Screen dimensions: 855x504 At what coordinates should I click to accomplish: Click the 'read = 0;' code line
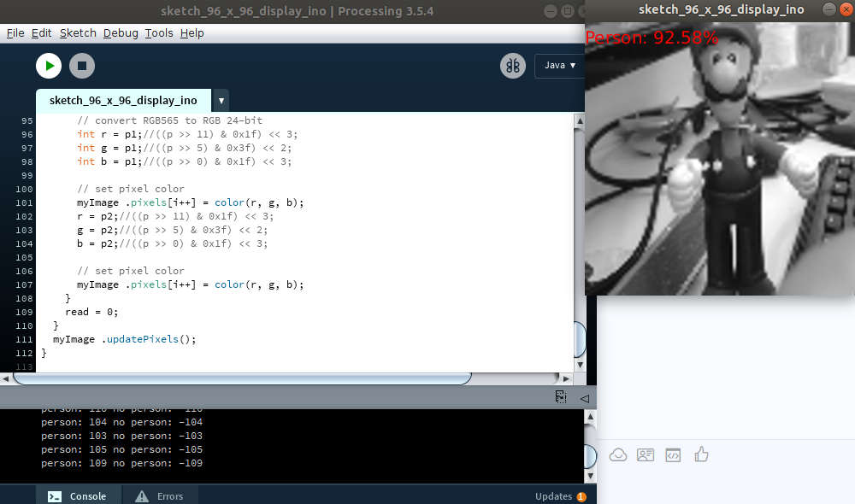(x=91, y=312)
